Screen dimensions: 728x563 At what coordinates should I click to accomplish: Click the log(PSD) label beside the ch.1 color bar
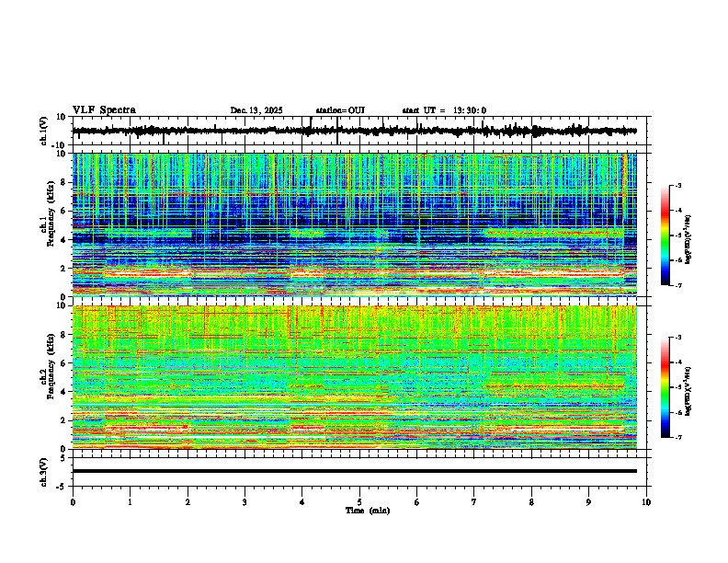pyautogui.click(x=688, y=240)
